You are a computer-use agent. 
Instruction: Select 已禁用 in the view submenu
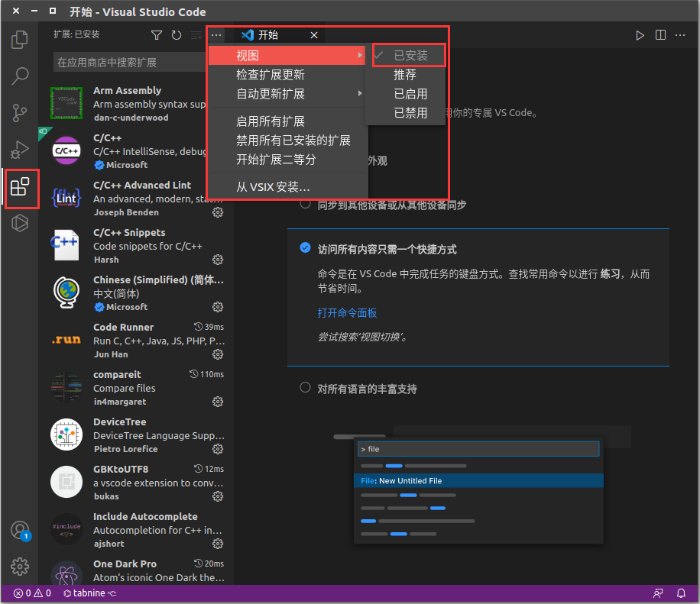click(x=405, y=113)
